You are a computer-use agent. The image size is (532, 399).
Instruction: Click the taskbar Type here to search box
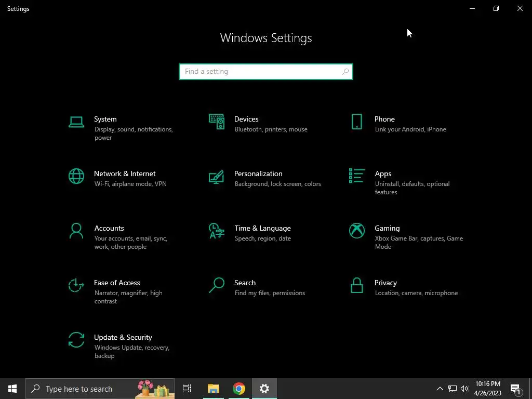[100, 389]
